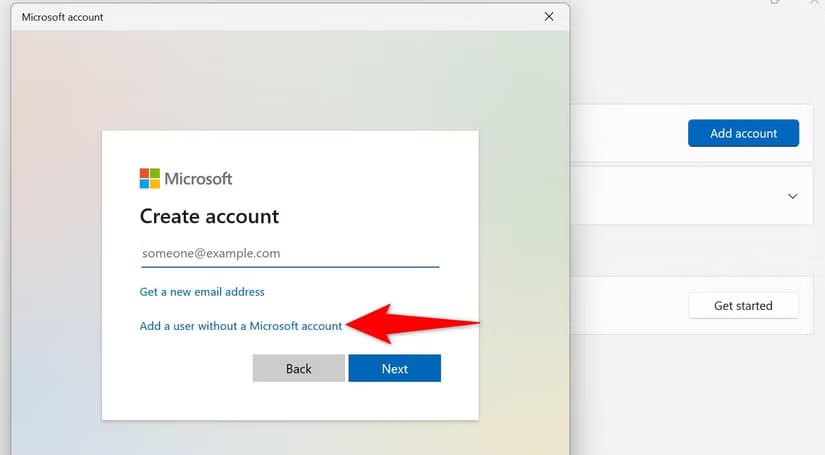This screenshot has height=455, width=825.
Task: Click the "Microsoft account" window title
Action: tap(63, 17)
